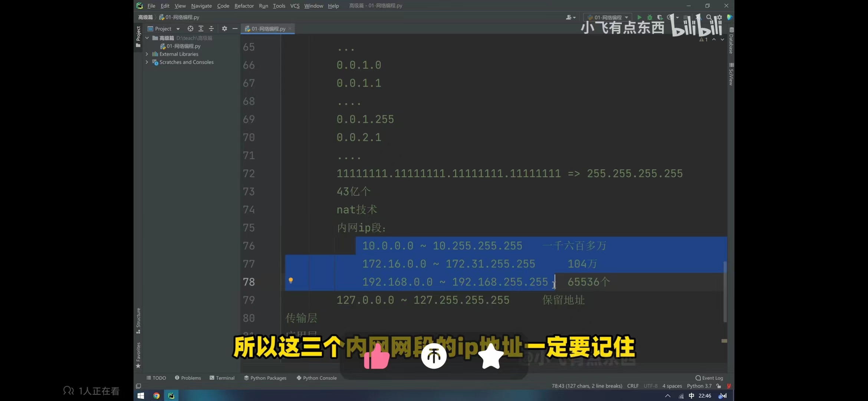Click the yellow intention lightbulb on line 78

point(291,280)
